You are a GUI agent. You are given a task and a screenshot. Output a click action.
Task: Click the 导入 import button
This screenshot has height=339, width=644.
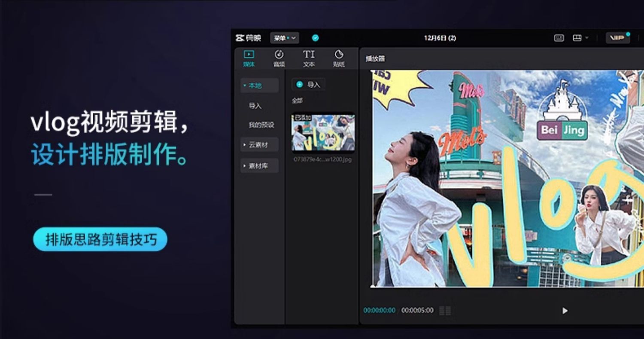click(308, 84)
